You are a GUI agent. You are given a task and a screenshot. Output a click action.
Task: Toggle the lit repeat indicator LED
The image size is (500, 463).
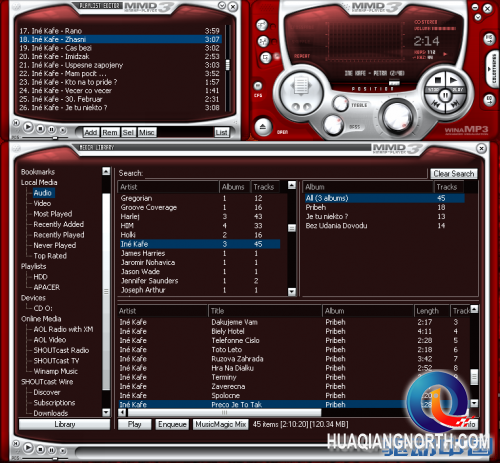(277, 57)
